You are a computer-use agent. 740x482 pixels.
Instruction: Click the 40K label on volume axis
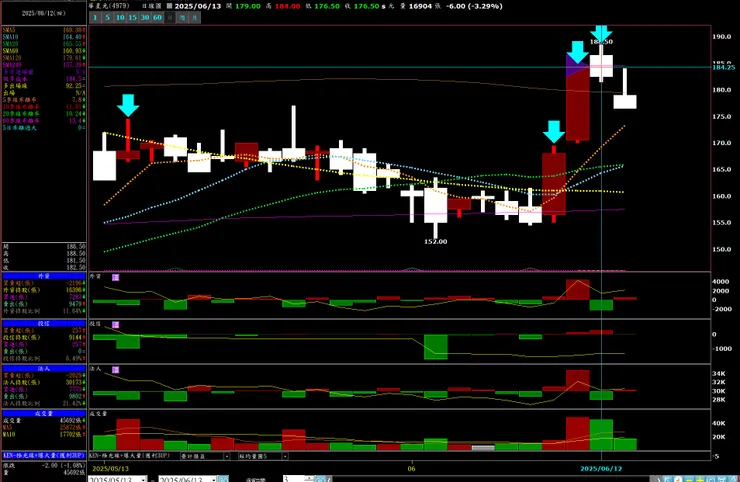tap(719, 423)
